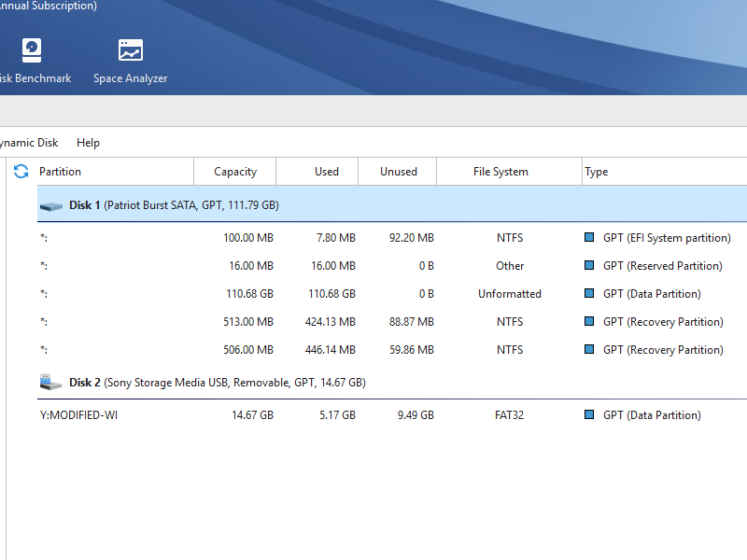
Task: Select the 513.00 MB Recovery partition row
Action: (280, 322)
